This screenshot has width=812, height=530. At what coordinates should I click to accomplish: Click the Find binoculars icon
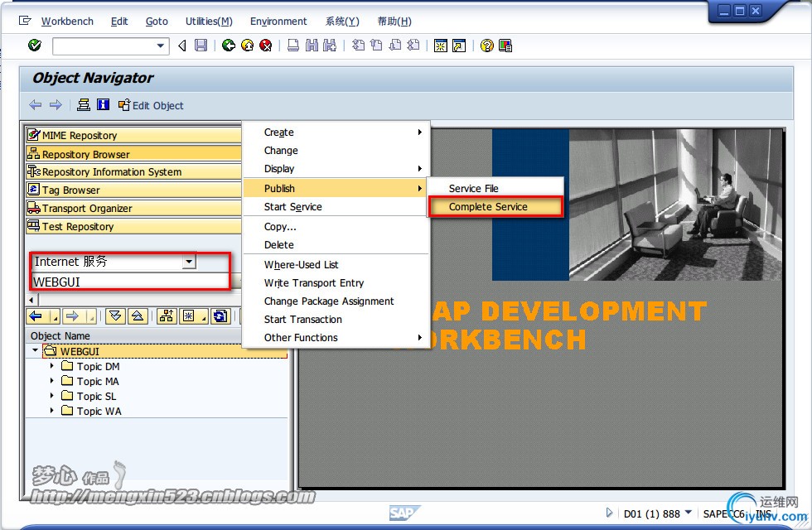312,46
